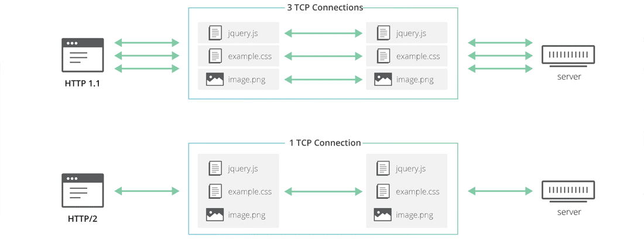Select browser-side image.png picture icon under 3 TCP Connections

215,79
